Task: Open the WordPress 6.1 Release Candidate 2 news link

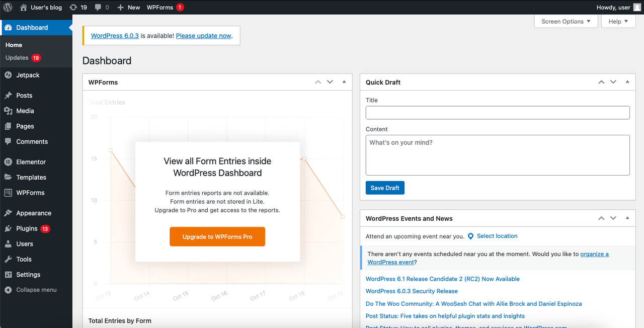Action: [443, 279]
